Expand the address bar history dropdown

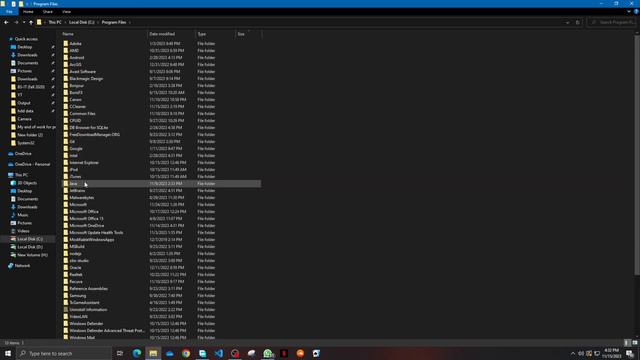567,22
